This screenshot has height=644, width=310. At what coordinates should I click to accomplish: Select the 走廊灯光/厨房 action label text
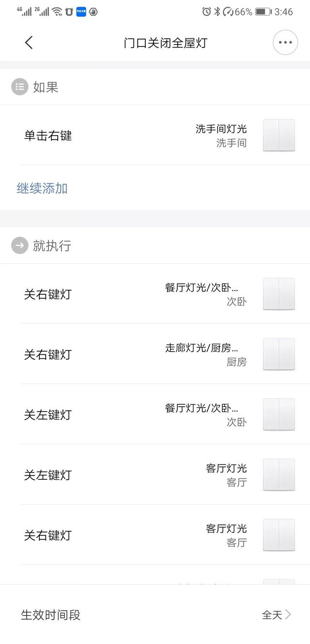tap(201, 348)
